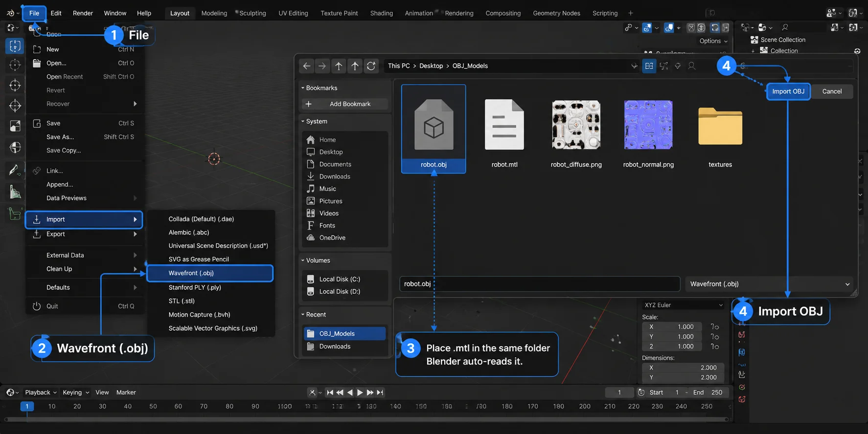
Task: Open the Edit menu
Action: [x=56, y=13]
